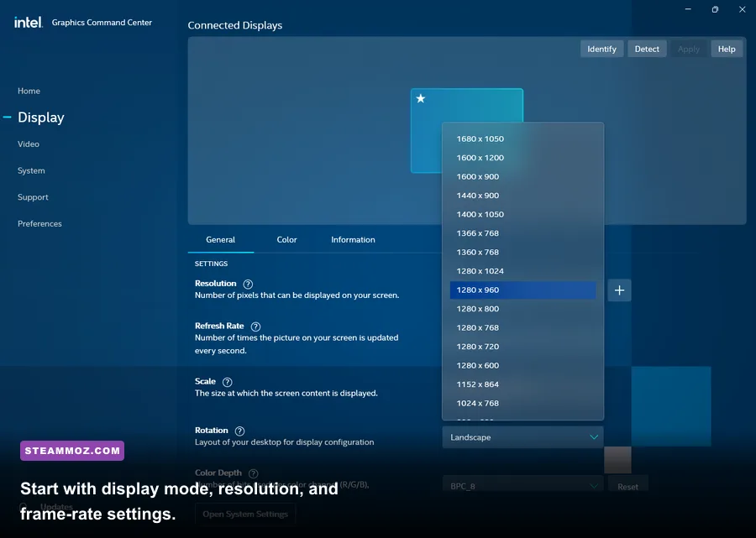756x538 pixels.
Task: Select the primary display thumbnail
Action: (x=467, y=131)
